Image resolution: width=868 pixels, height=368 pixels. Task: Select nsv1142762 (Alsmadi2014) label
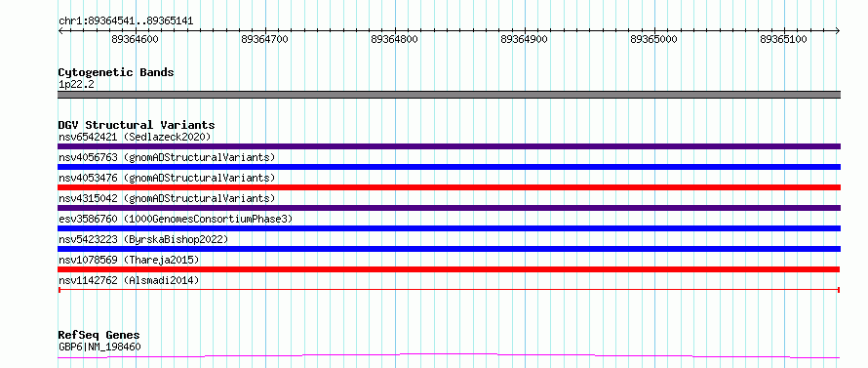point(129,280)
